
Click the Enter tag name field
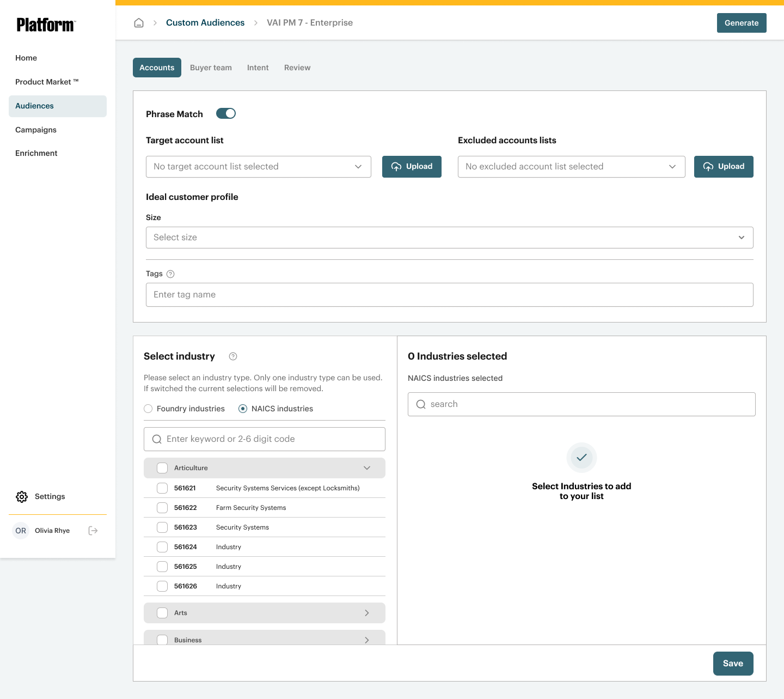click(449, 295)
